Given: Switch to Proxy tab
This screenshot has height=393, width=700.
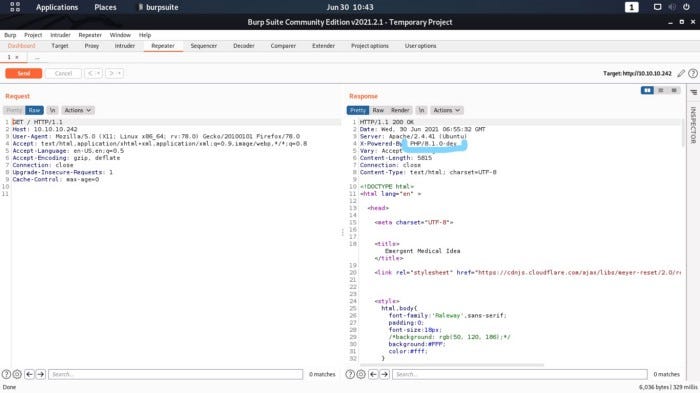Looking at the screenshot, I should 92,46.
